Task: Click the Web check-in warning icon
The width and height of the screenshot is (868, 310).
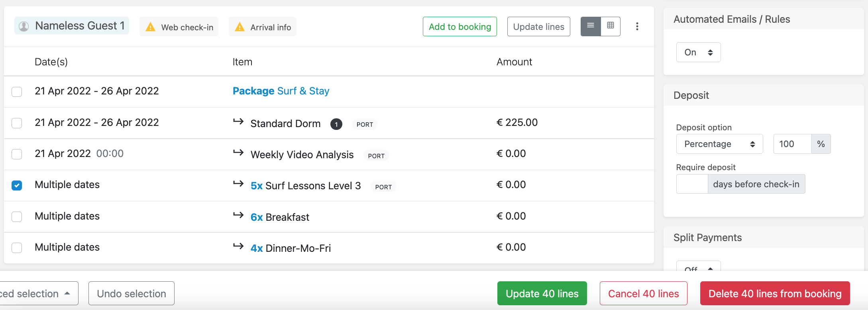Action: click(150, 27)
